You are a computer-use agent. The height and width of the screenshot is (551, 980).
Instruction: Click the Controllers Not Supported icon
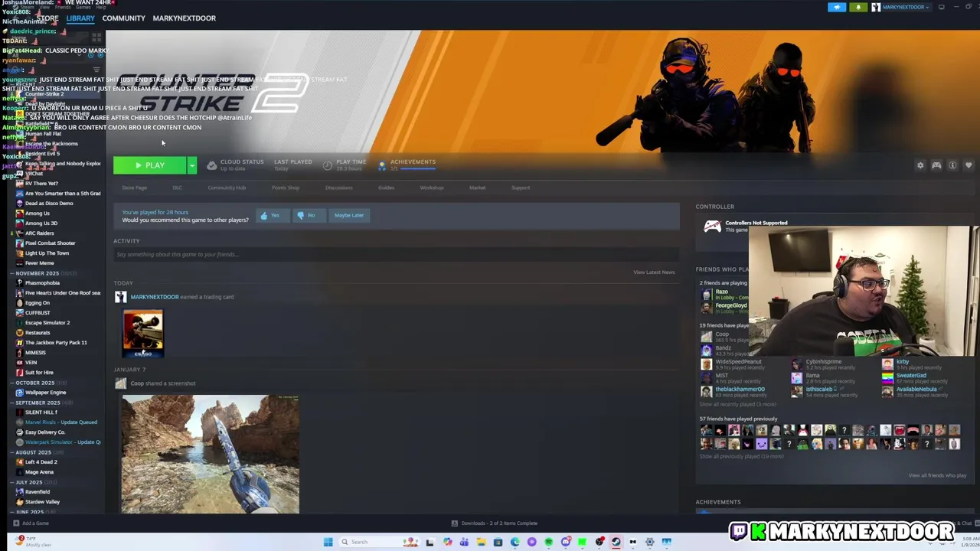tap(712, 227)
